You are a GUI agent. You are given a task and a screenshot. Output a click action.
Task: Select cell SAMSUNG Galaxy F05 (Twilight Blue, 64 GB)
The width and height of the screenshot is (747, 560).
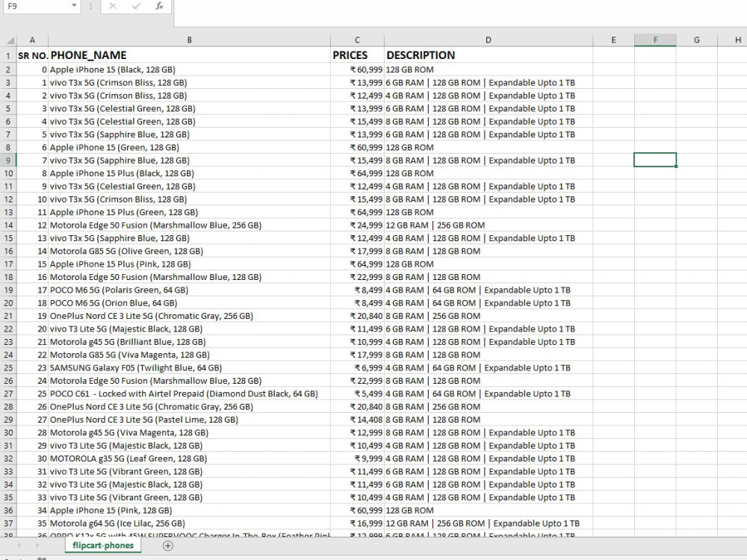coord(189,367)
